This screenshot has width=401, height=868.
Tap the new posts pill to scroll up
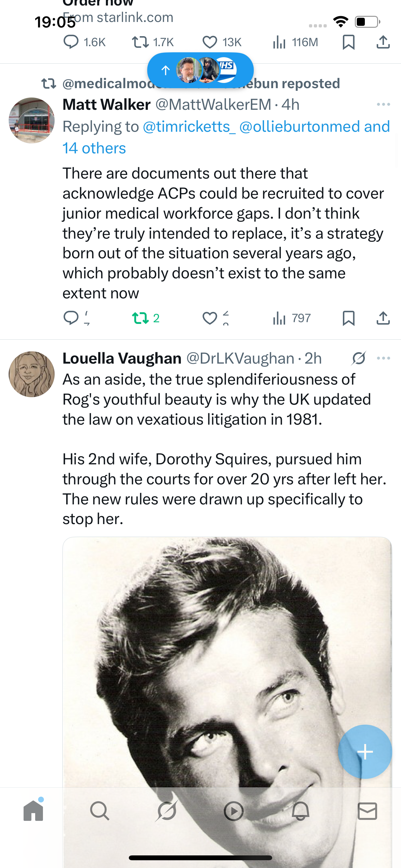coord(200,70)
